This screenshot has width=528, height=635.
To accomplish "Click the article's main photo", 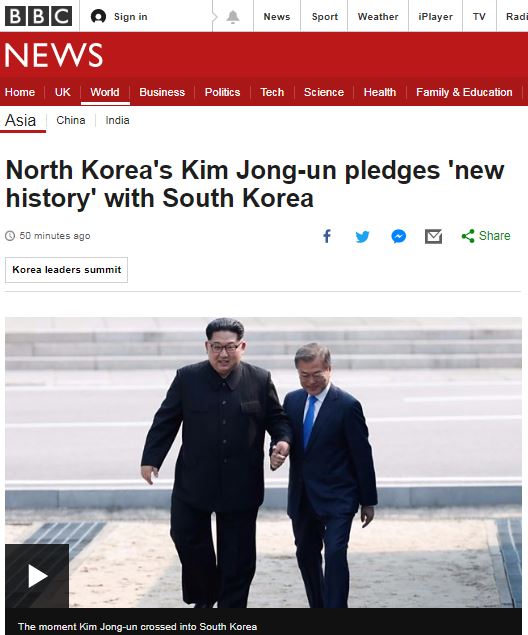I will (263, 462).
